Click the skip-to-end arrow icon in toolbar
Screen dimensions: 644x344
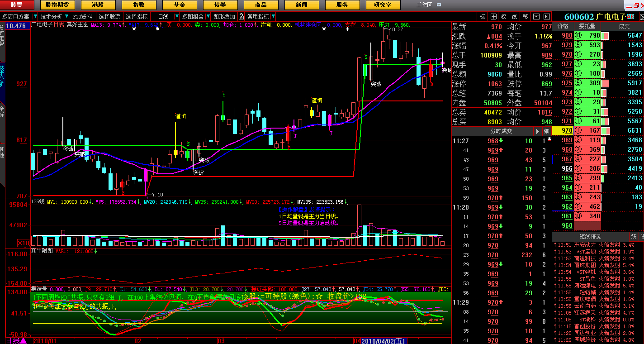pos(546,17)
